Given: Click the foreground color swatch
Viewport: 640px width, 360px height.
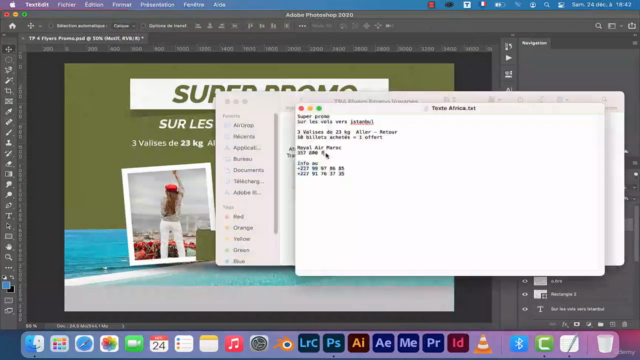Looking at the screenshot, I should (6, 285).
